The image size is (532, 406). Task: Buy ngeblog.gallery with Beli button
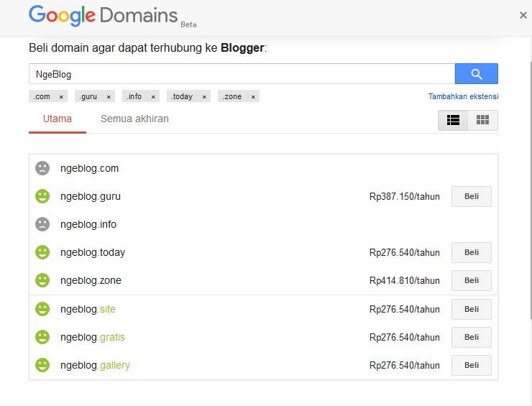coord(472,365)
